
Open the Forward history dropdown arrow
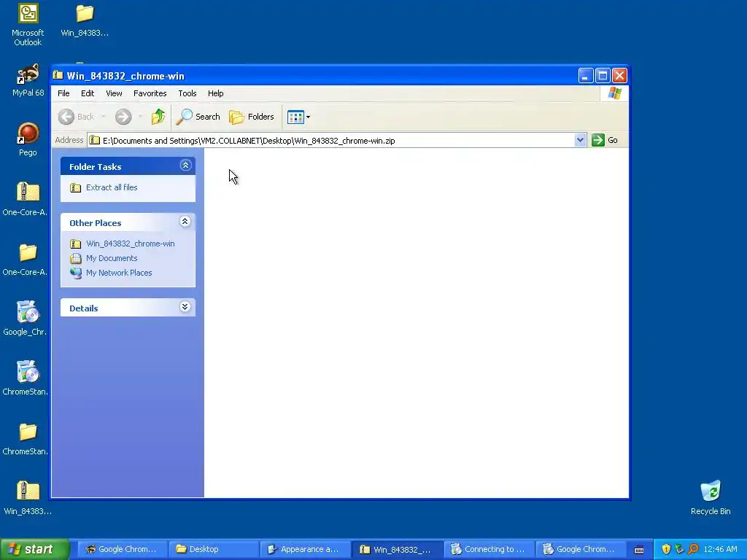(140, 117)
